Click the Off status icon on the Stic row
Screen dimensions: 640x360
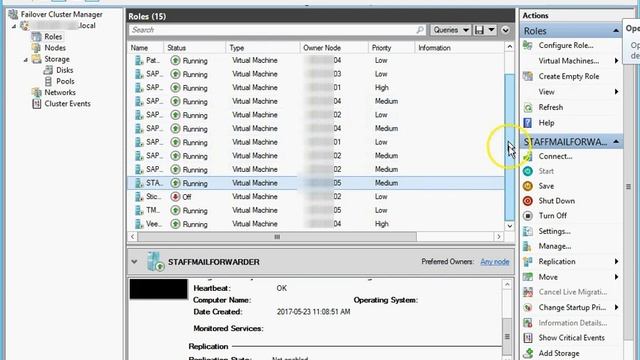[176, 197]
